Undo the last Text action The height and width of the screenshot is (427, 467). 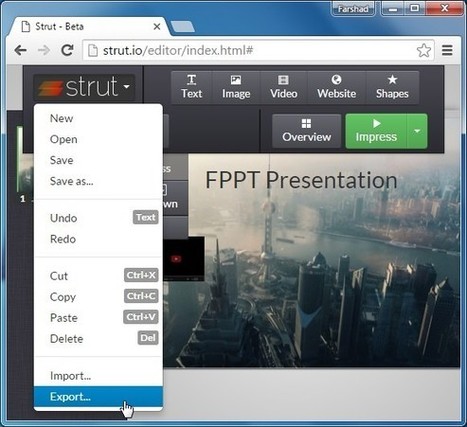98,218
